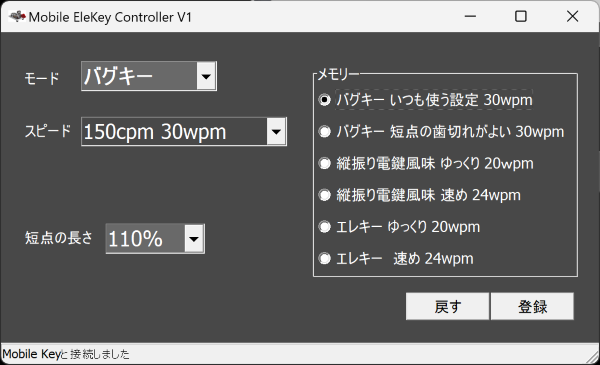Select memory 縦振り電鍵風味 ゆっくり 20wpm
Viewport: 600px width, 365px height.
click(x=426, y=163)
